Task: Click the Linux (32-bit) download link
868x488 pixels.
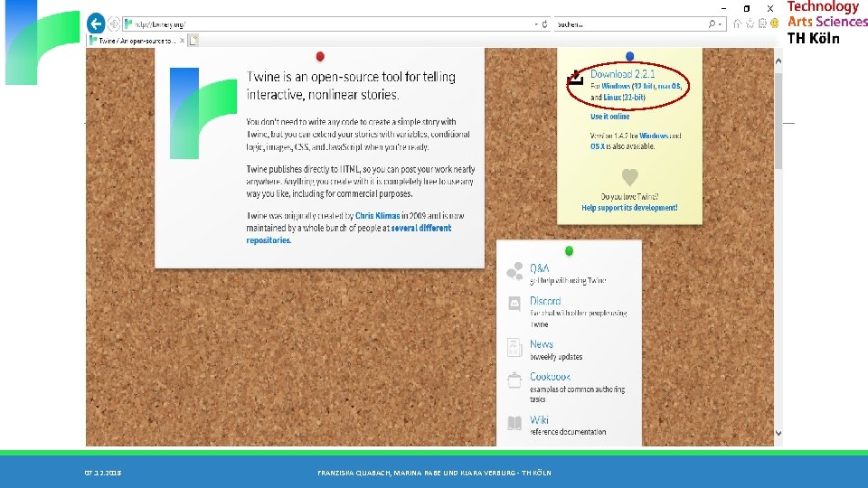Action: tap(624, 98)
